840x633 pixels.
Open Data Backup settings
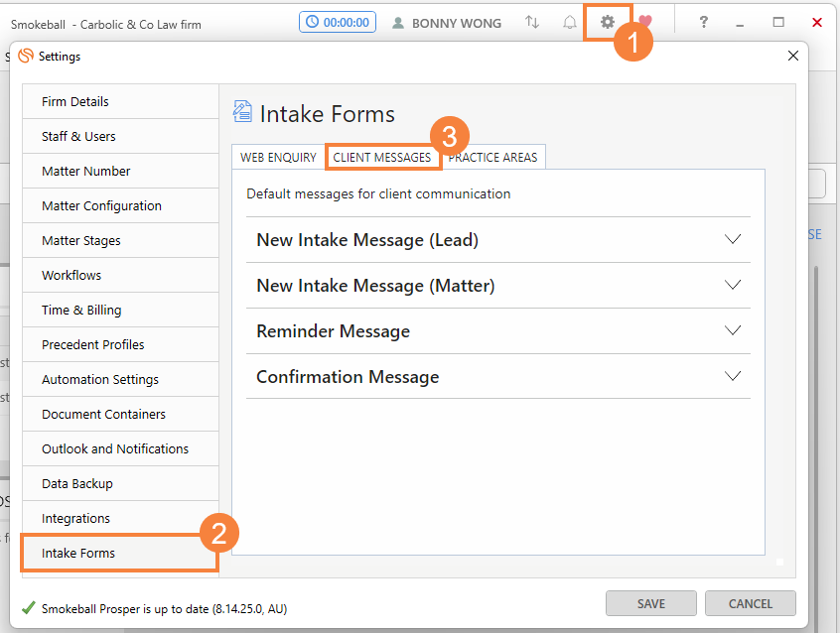[x=120, y=483]
